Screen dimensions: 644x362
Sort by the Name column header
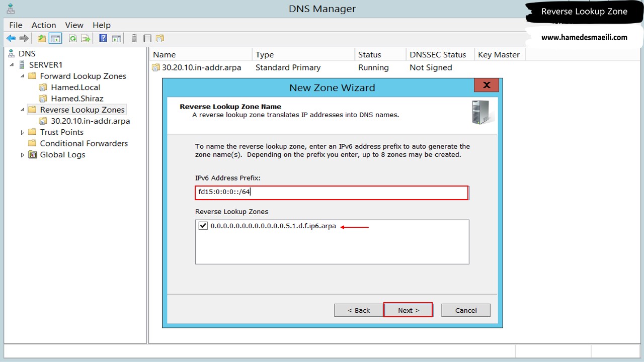[x=200, y=55]
